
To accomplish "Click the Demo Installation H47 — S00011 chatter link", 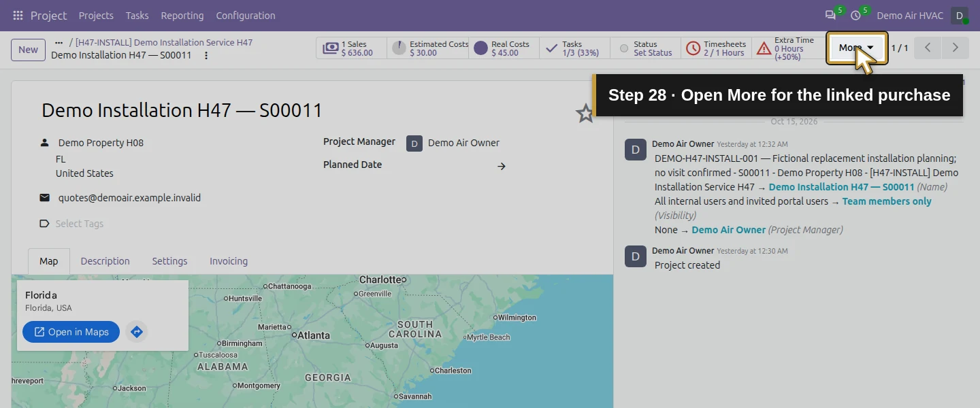I will (841, 187).
